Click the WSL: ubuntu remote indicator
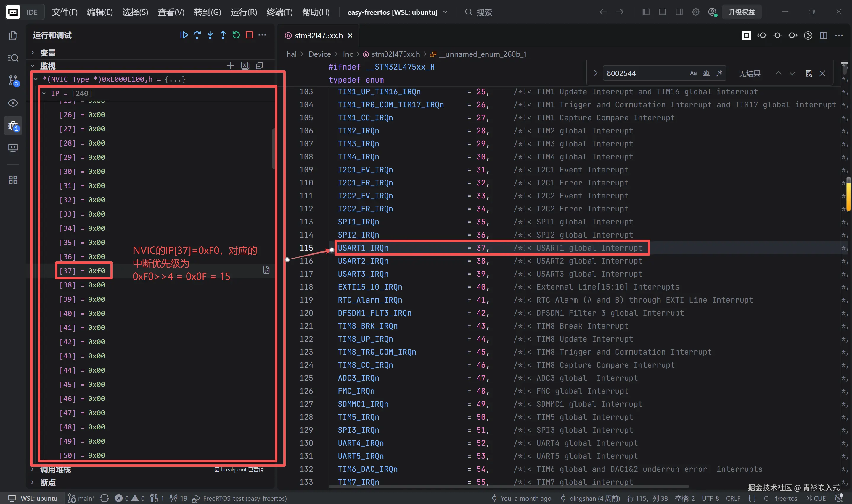This screenshot has height=504, width=852. [33, 498]
